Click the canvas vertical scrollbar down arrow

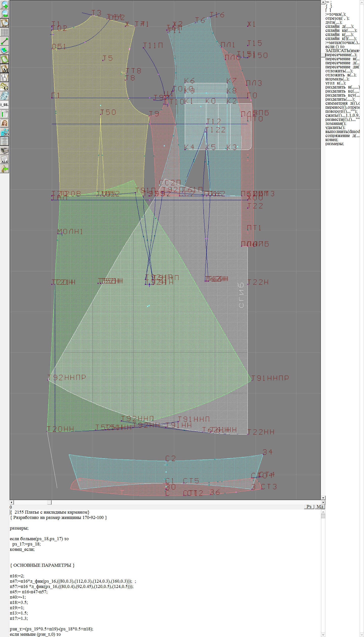323,498
